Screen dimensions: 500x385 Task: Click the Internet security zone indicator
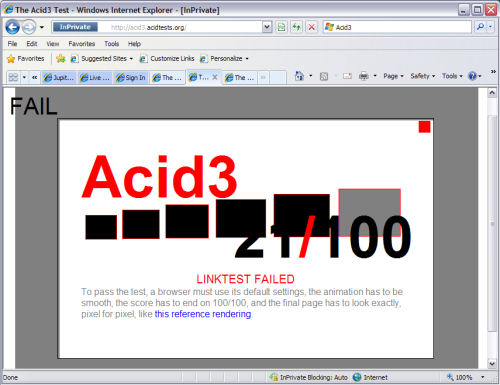(370, 377)
